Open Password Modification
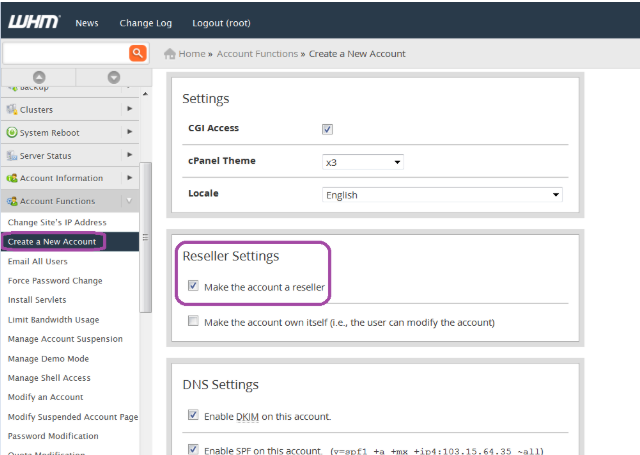The width and height of the screenshot is (640, 455). click(53, 436)
